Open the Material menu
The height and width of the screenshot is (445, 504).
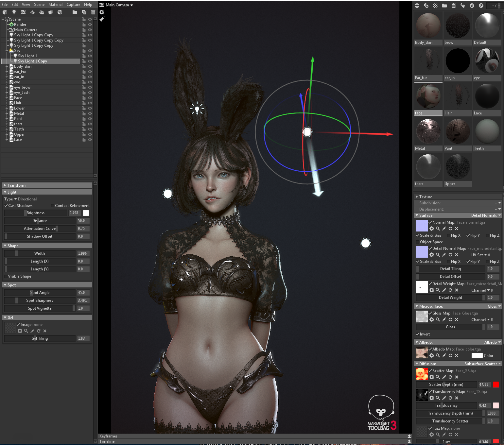click(x=55, y=5)
